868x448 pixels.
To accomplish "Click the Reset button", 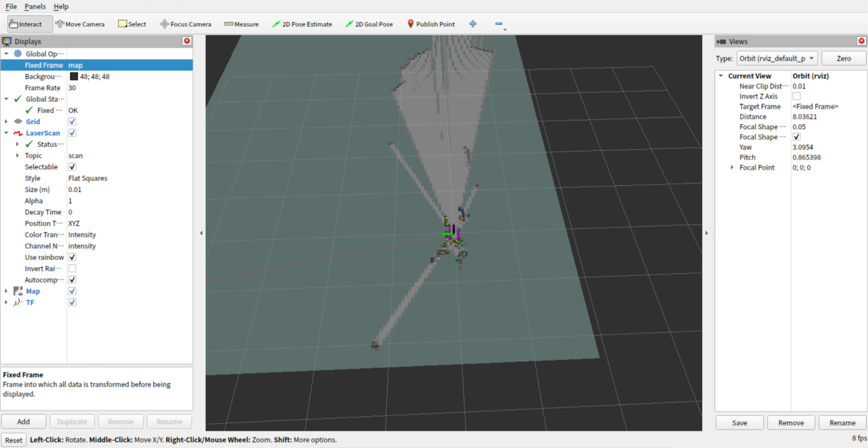I will click(x=14, y=440).
